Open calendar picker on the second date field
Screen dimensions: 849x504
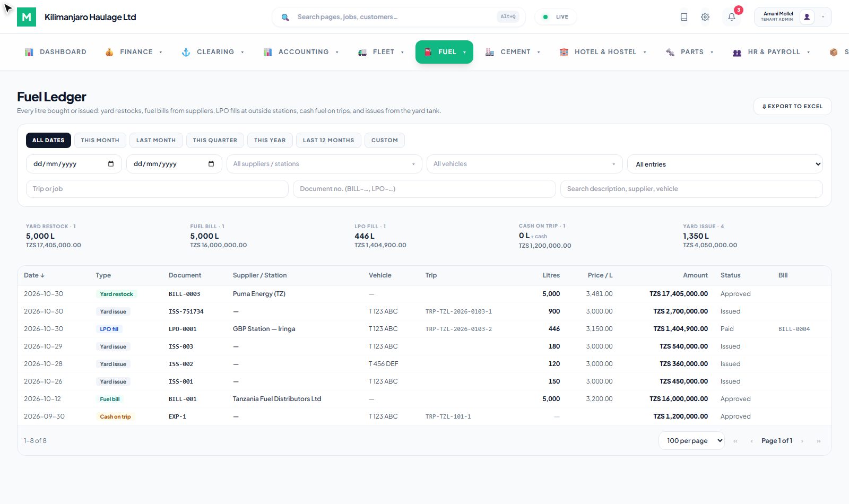(x=211, y=164)
